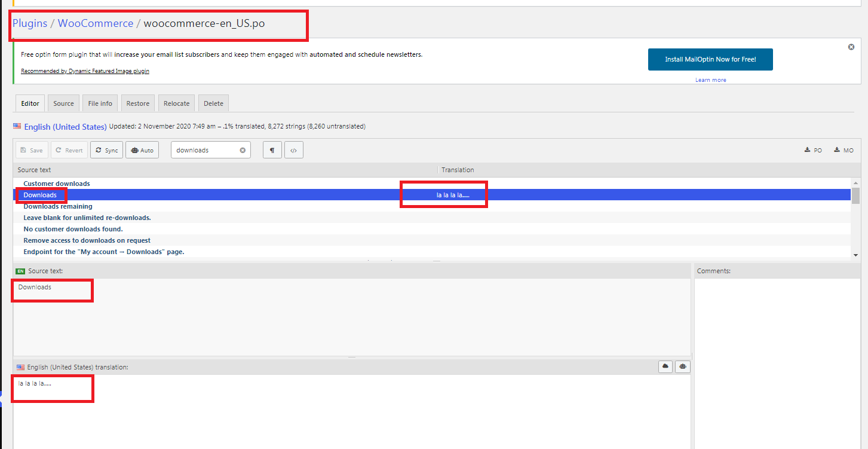Image resolution: width=868 pixels, height=449 pixels.
Task: Click Install MailOptin Now for Free button
Action: coord(710,59)
